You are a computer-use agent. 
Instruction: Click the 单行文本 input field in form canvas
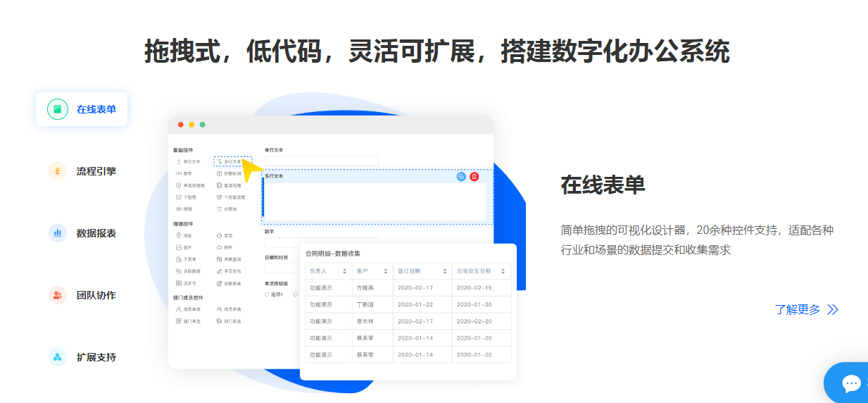tap(322, 161)
